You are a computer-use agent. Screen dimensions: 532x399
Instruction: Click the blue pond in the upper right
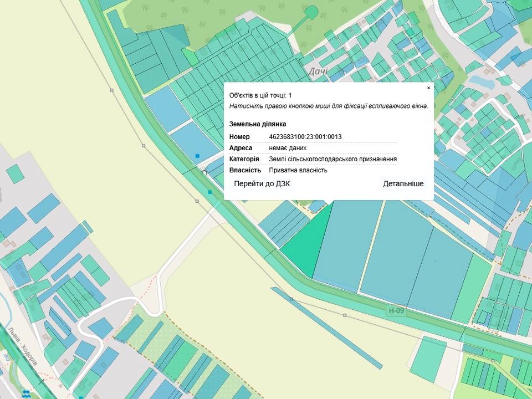coord(480,83)
